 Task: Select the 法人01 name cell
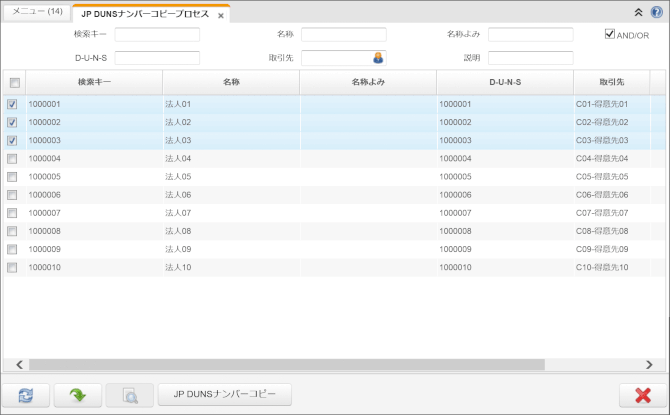click(x=231, y=104)
